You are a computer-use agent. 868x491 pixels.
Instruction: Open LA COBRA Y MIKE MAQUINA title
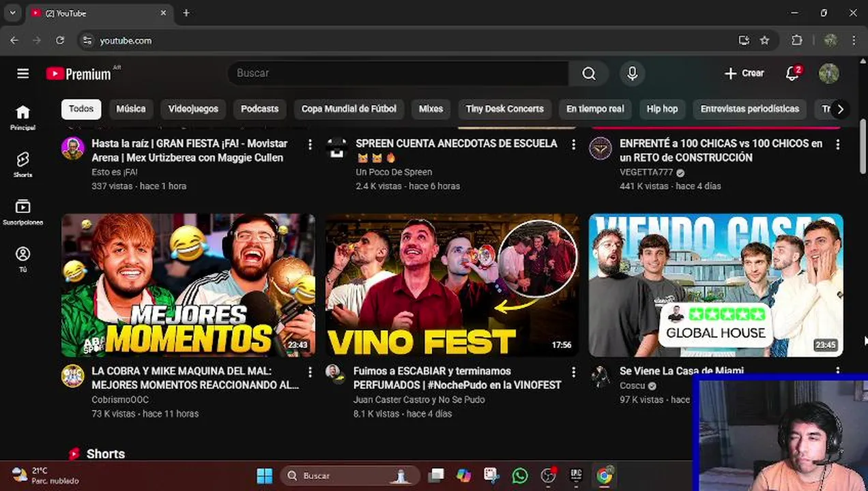click(x=195, y=378)
